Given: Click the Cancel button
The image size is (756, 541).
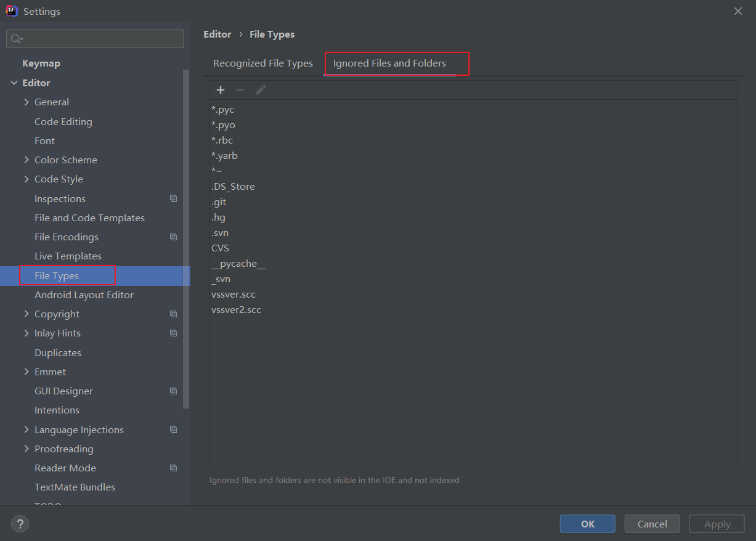Looking at the screenshot, I should (652, 524).
